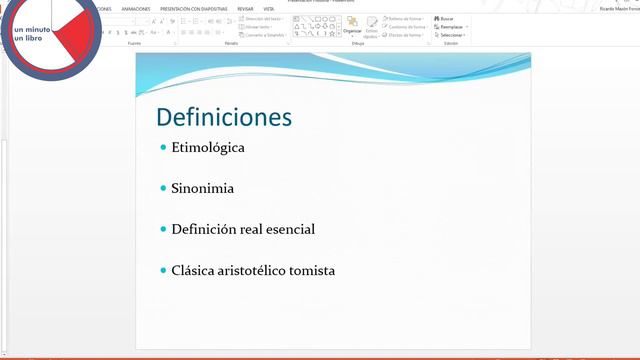This screenshot has height=360, width=640.
Task: Expand the full shapes gallery
Action: 339,34
